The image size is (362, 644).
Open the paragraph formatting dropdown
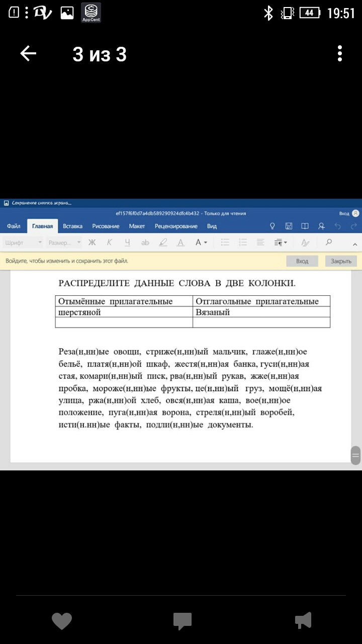point(281,243)
